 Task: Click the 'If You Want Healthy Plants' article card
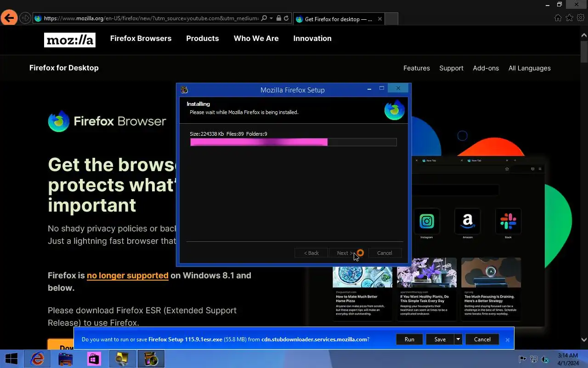point(427,289)
